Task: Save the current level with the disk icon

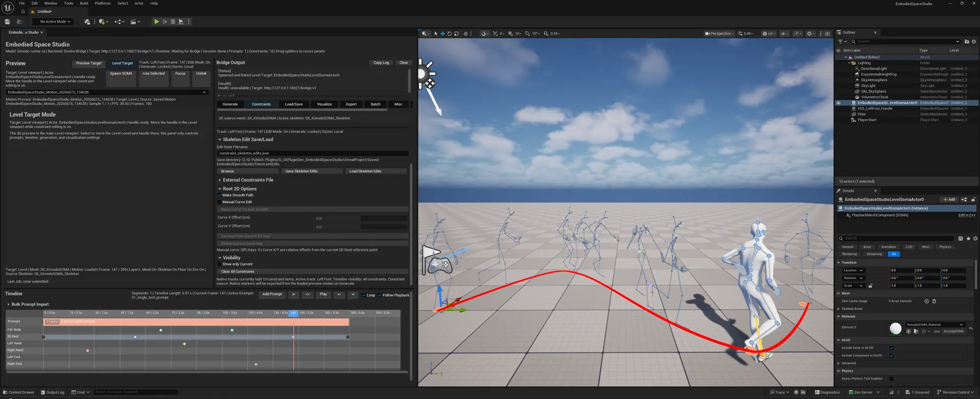Action: click(7, 21)
